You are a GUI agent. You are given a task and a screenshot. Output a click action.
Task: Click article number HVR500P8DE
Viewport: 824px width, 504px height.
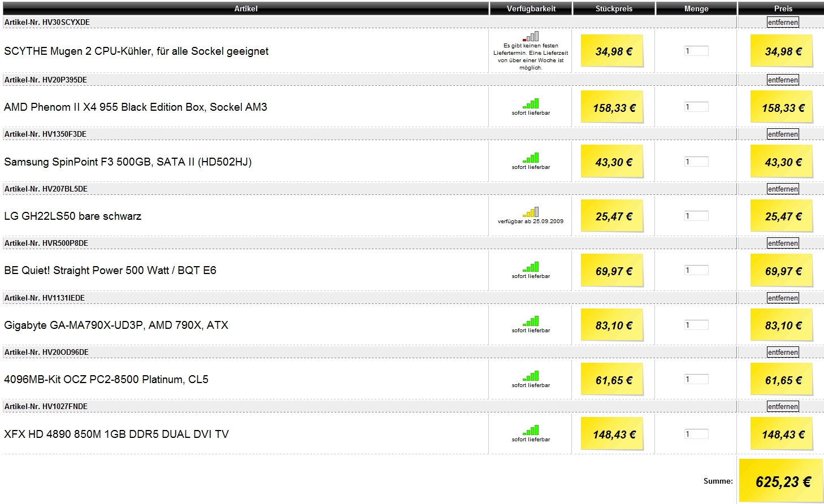[x=66, y=243]
